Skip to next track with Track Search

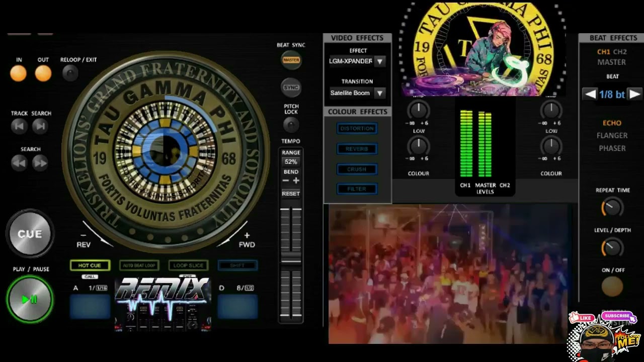[40, 126]
